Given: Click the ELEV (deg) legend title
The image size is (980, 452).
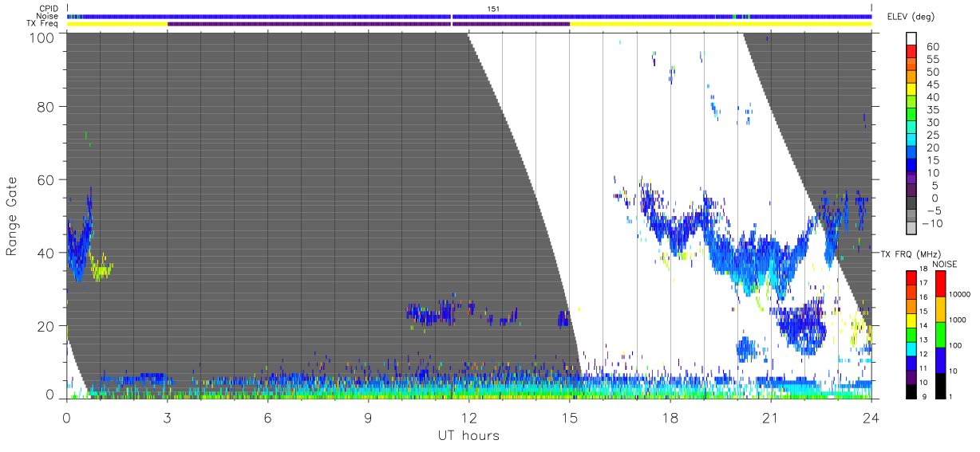Looking at the screenshot, I should 911,17.
